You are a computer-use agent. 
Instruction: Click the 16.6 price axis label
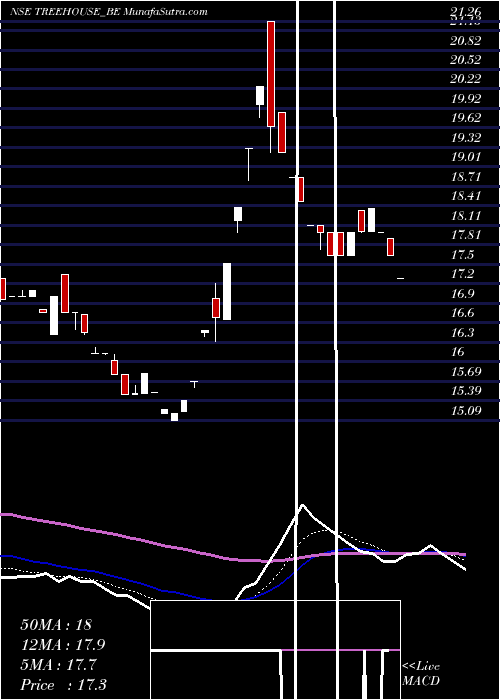pyautogui.click(x=462, y=312)
